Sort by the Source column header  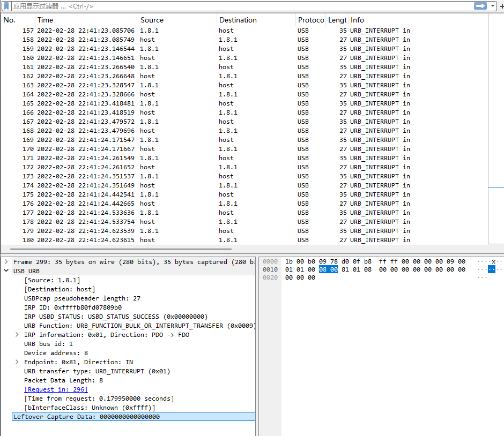[152, 20]
